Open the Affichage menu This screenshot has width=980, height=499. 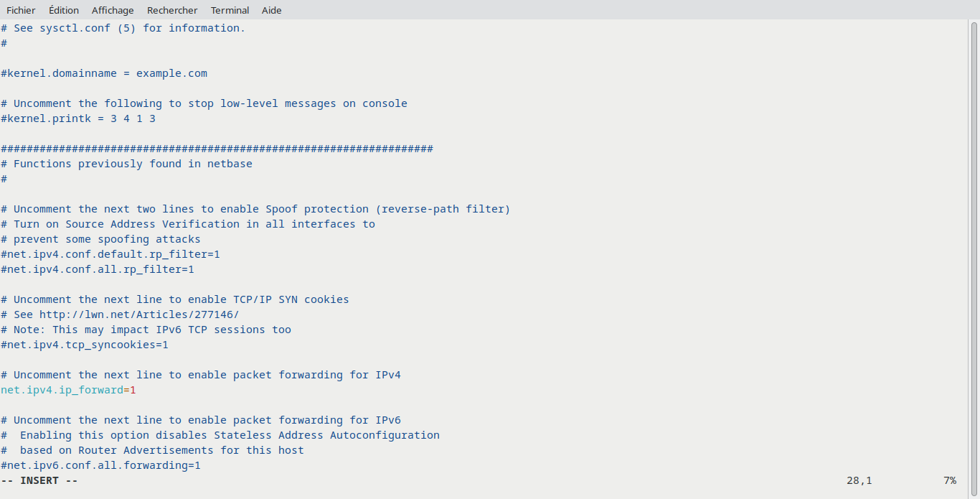coord(113,10)
